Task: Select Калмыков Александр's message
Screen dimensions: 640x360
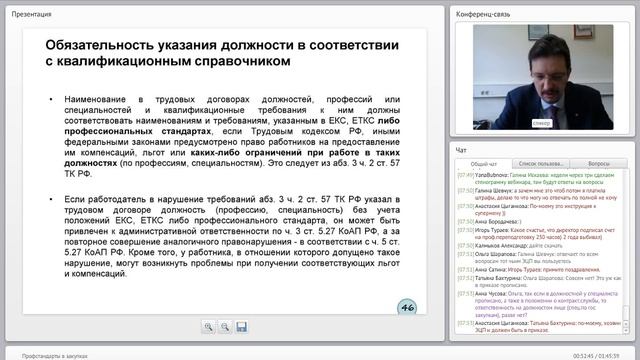Action: (x=510, y=246)
